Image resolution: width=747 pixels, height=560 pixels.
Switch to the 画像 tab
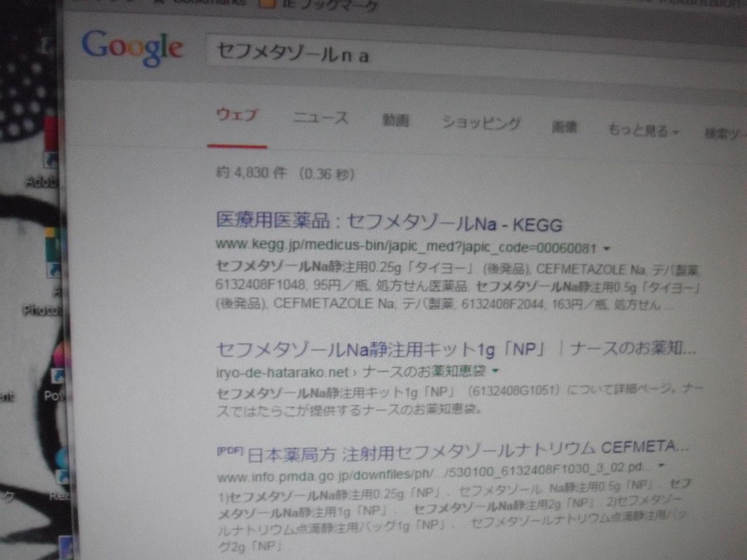click(x=564, y=127)
